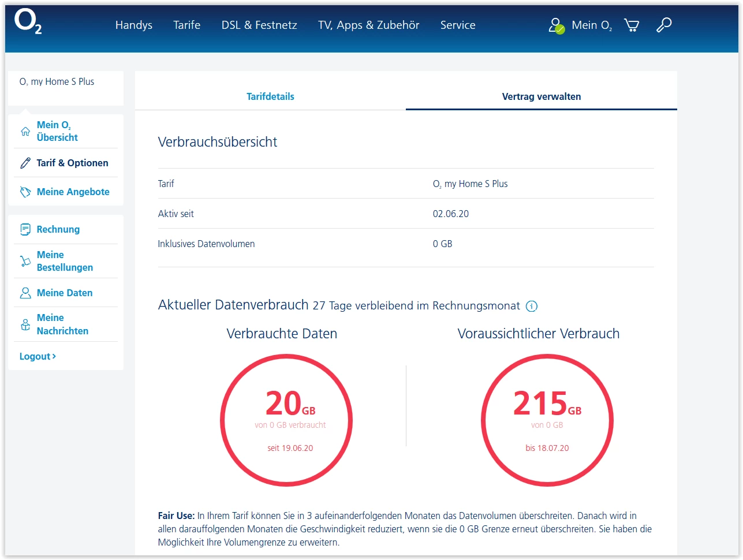Click the search magnifier icon
Image resolution: width=743 pixels, height=560 pixels.
click(664, 25)
